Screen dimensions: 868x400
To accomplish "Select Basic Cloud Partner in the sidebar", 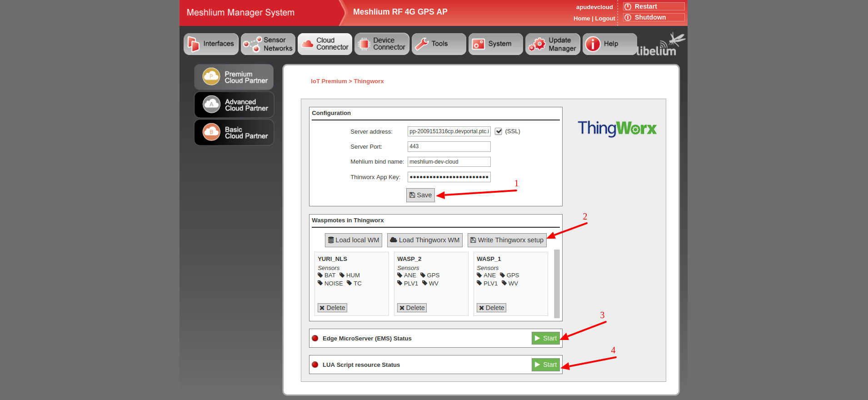I will (x=234, y=132).
